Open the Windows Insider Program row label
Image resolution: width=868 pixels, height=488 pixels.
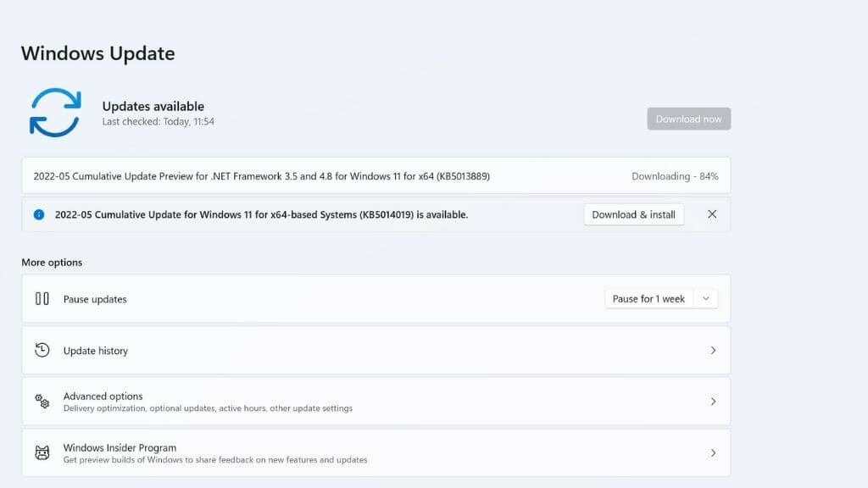[x=120, y=447]
